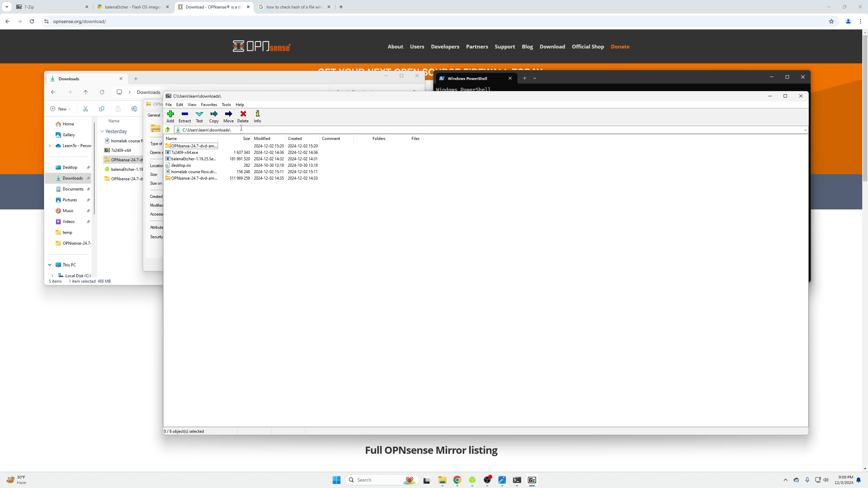Image resolution: width=868 pixels, height=488 pixels.
Task: Click the Test archive icon
Action: [x=199, y=116]
